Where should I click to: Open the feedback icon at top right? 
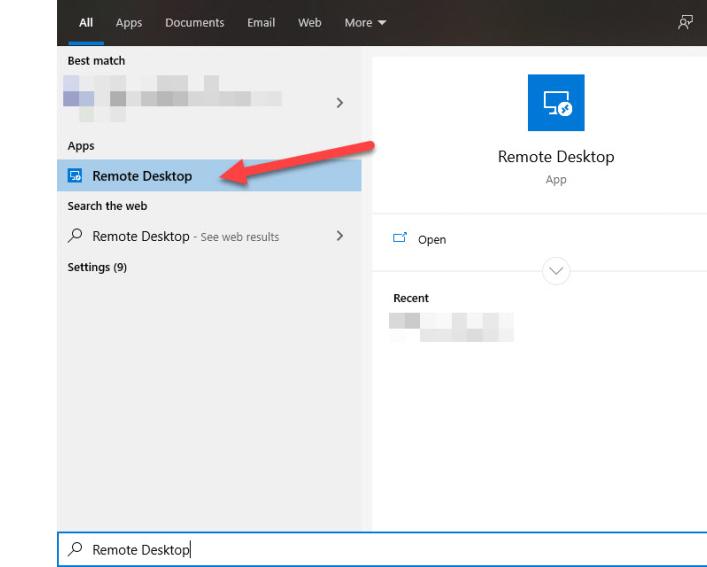coord(685,22)
